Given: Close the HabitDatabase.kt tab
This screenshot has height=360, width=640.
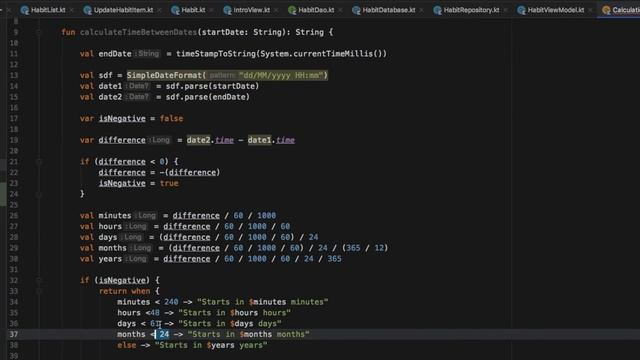Looking at the screenshot, I should [421, 10].
